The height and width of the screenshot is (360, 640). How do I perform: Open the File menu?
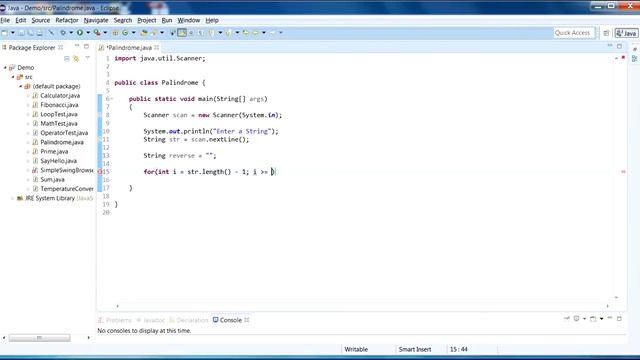(x=5, y=20)
